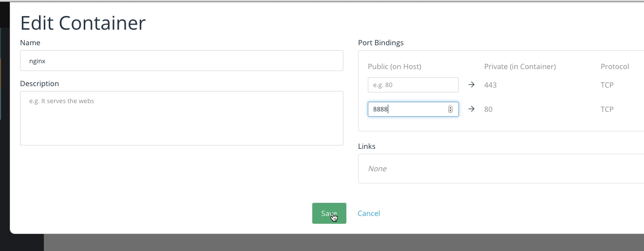This screenshot has height=251, width=644.
Task: Click the 'Public (on Host)' column header
Action: coord(394,67)
